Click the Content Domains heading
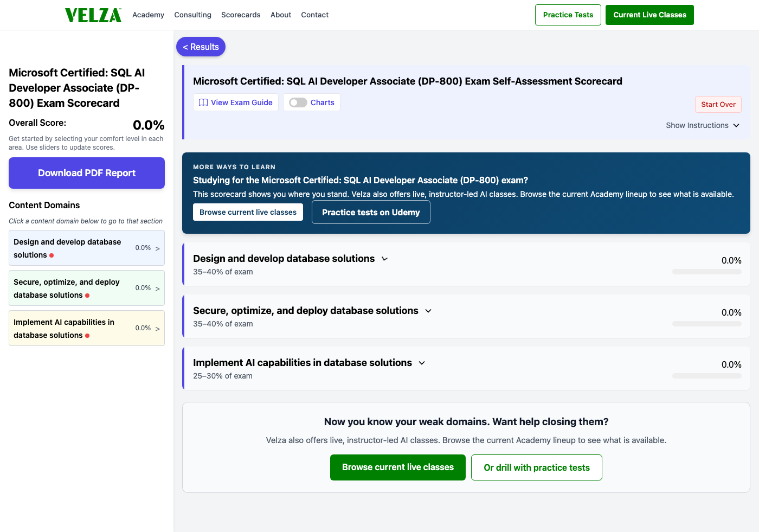759x532 pixels. tap(44, 205)
